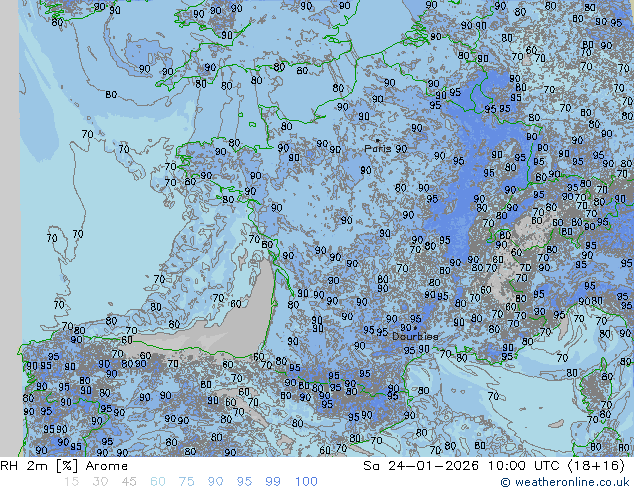Click legend value 60
Screen dimensions: 634x490
click(158, 482)
